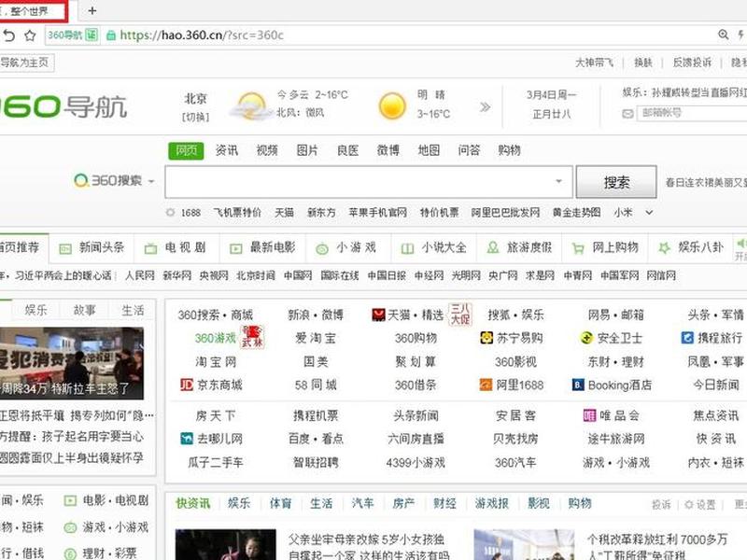The width and height of the screenshot is (747, 560).
Task: Select the 资讯 search tab
Action: coord(226,150)
